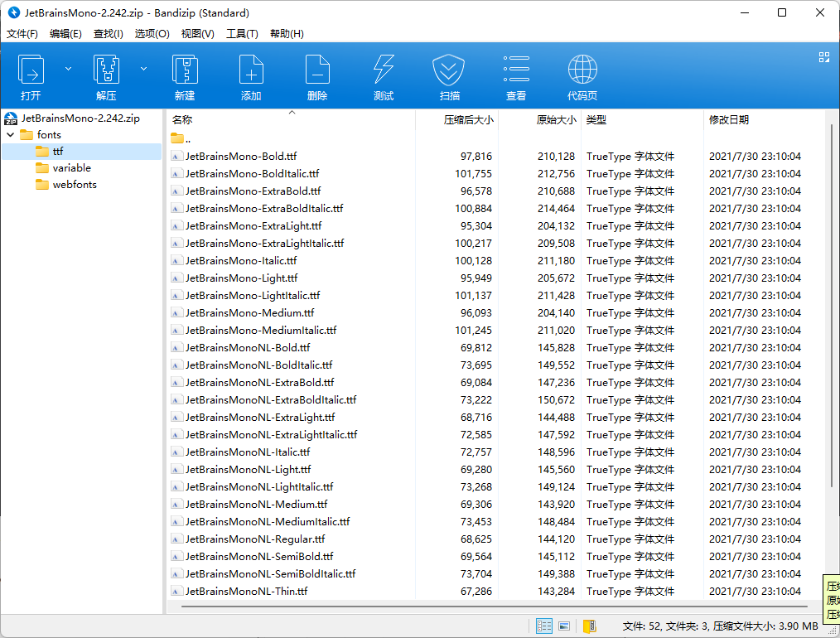
Task: Click the Delete (删除) toolbar icon
Action: (317, 69)
